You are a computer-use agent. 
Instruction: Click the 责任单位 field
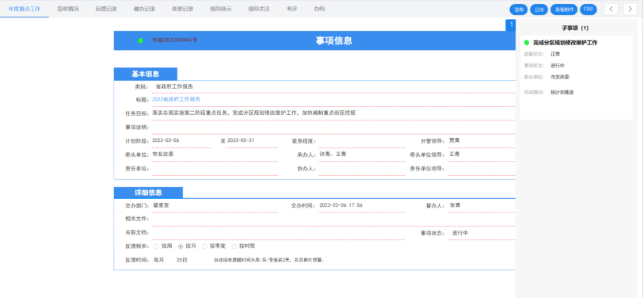(x=215, y=169)
